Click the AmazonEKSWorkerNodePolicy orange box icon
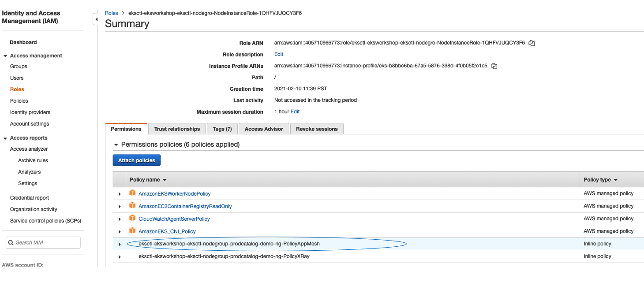The image size is (644, 282). pyautogui.click(x=132, y=193)
